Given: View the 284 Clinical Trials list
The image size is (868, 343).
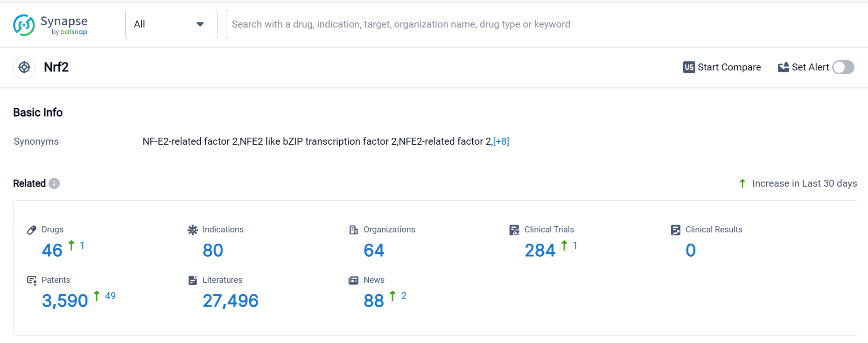Looking at the screenshot, I should 540,251.
